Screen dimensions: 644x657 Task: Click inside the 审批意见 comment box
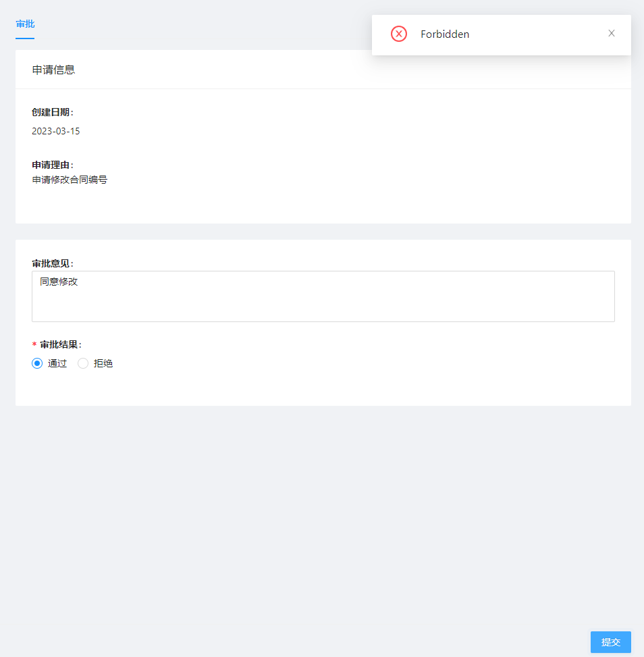pyautogui.click(x=323, y=296)
